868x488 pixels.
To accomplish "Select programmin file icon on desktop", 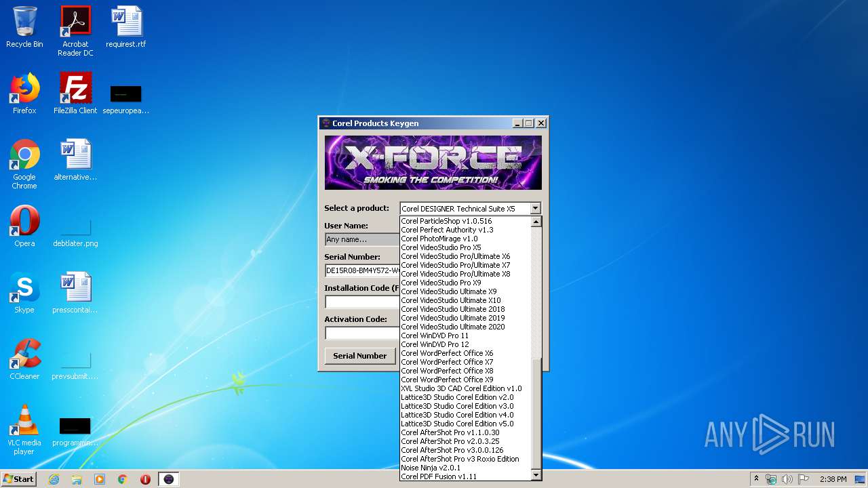I will click(75, 431).
